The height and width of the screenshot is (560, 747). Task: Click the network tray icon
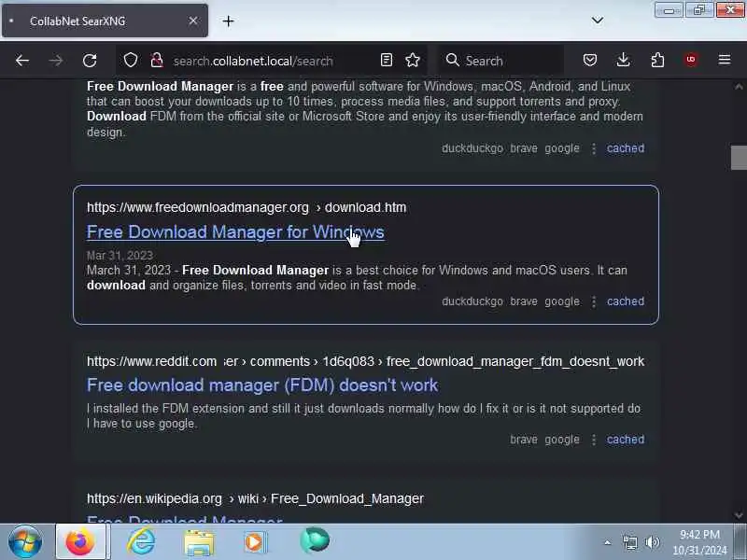(x=629, y=542)
